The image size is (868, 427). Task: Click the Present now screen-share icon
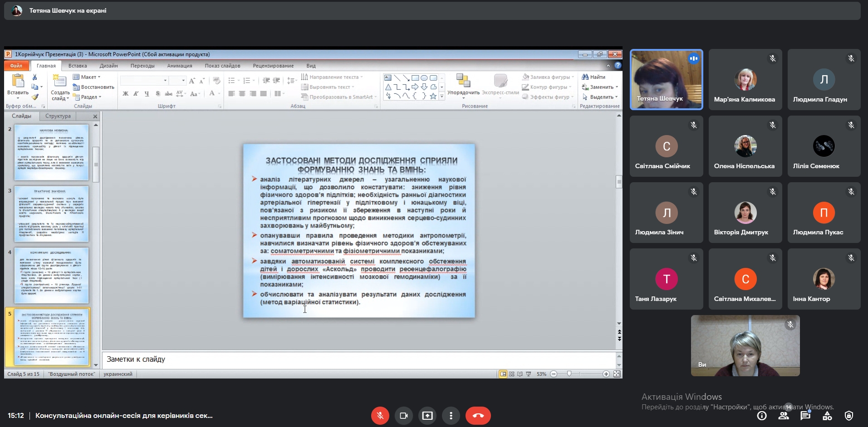coord(427,416)
